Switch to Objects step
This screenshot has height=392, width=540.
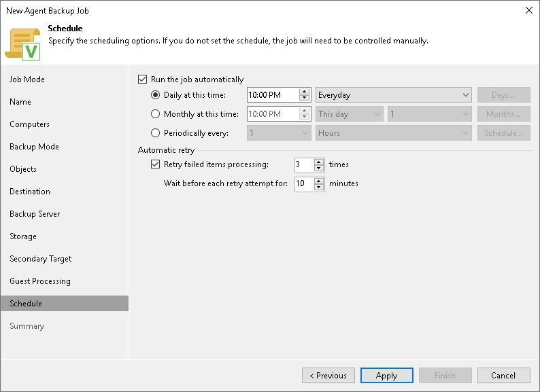23,169
